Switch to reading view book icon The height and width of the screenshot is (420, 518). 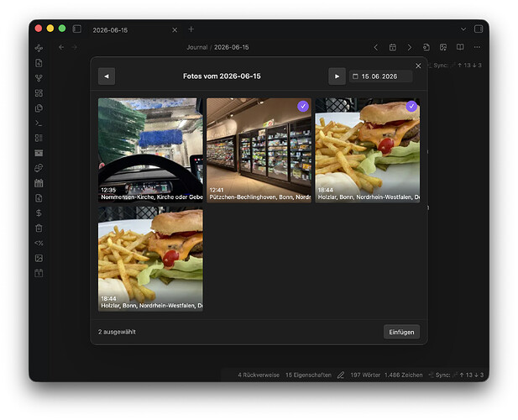point(460,47)
